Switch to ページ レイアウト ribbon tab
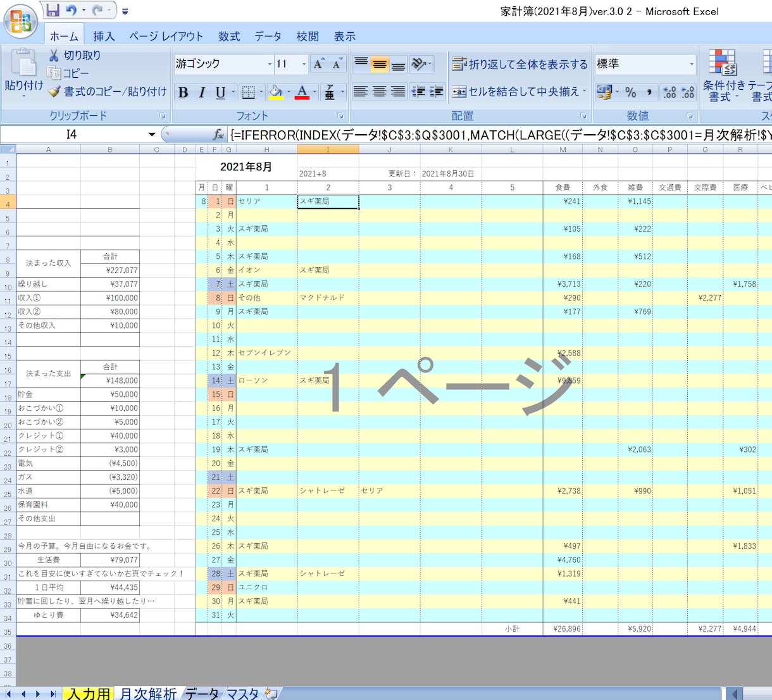 coord(166,37)
